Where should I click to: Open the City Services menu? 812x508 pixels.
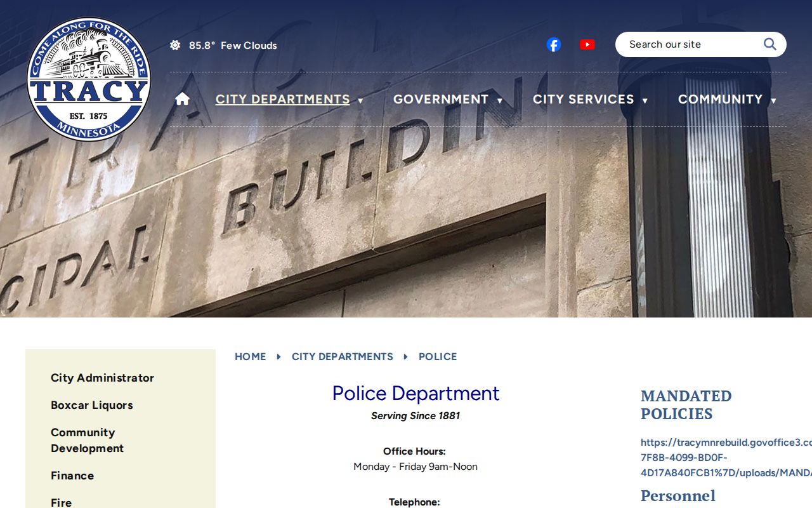(584, 99)
